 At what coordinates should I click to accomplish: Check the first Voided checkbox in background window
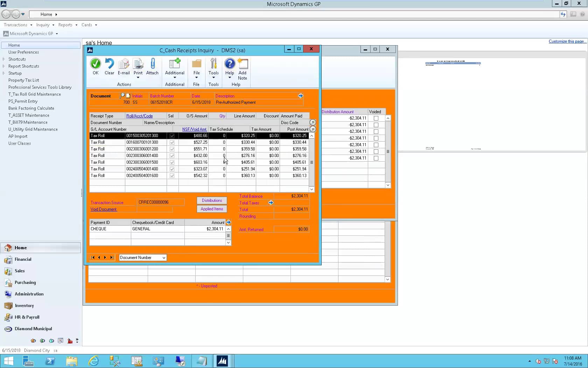tap(376, 118)
